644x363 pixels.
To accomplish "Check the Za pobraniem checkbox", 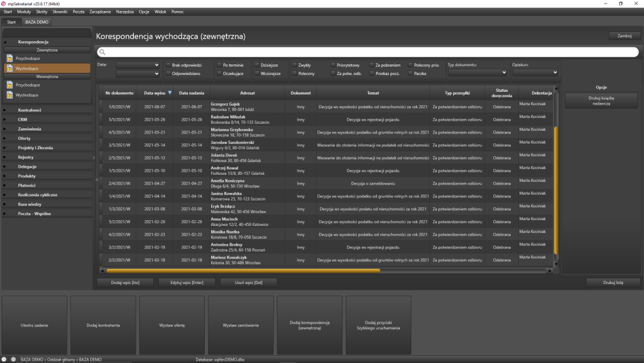I will tap(372, 65).
